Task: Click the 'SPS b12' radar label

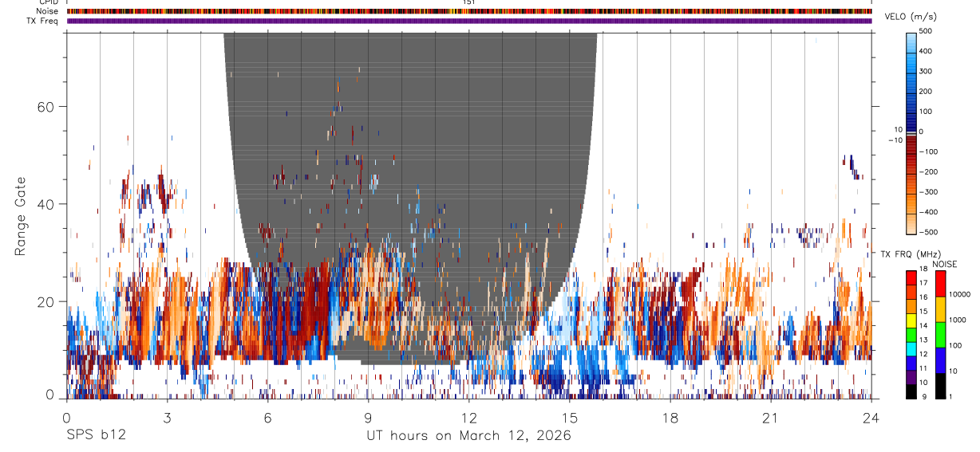Action: (96, 435)
